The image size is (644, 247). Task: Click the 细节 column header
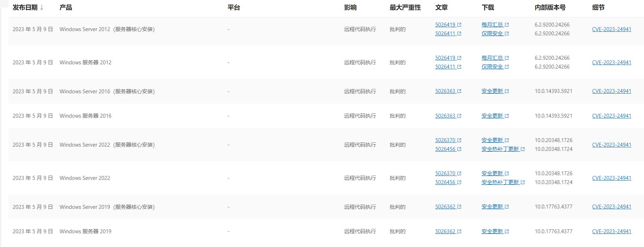pos(598,7)
